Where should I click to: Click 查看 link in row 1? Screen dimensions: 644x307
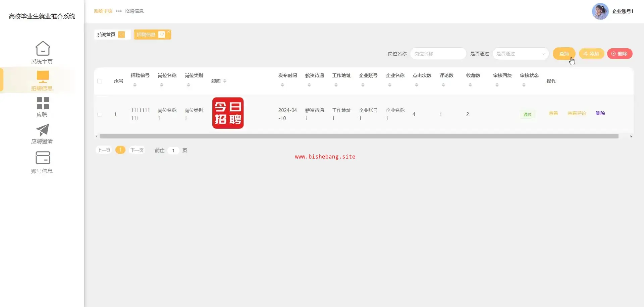click(x=553, y=114)
